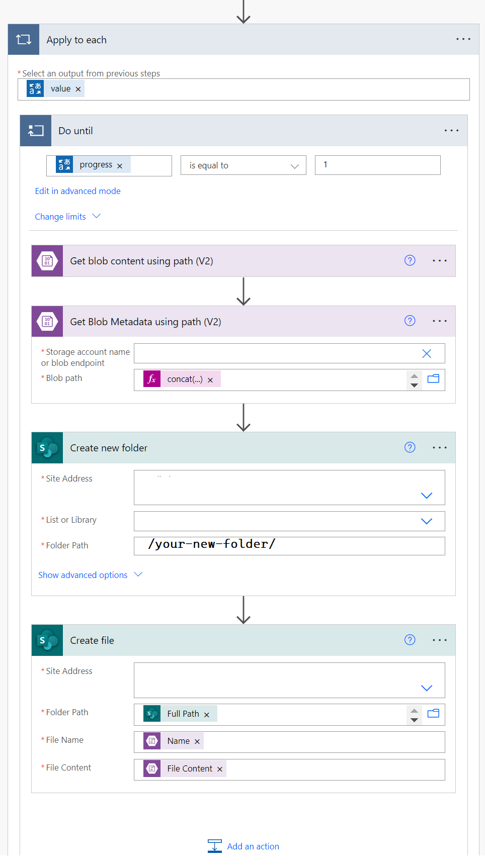The width and height of the screenshot is (485, 868).
Task: Click the Blob path up stepper arrow
Action: click(x=414, y=376)
